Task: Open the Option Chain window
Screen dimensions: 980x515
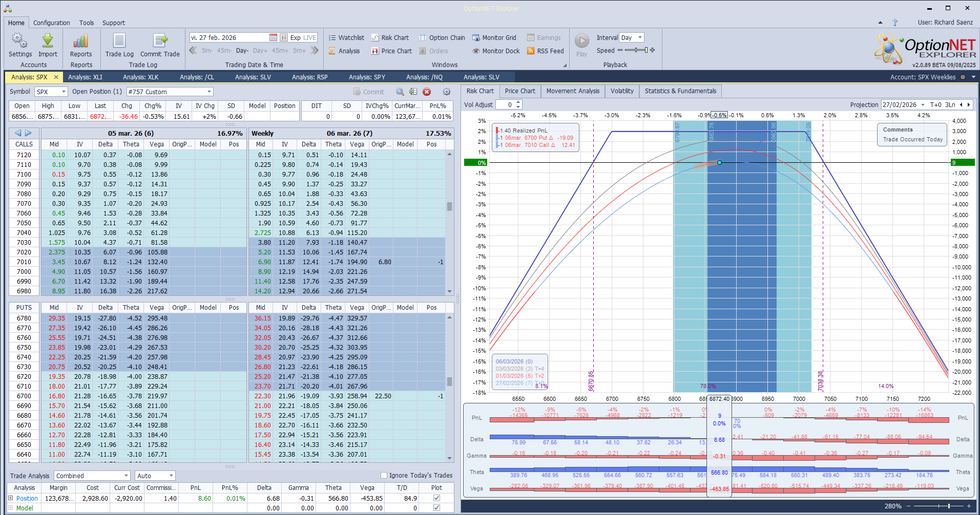Action: point(442,37)
